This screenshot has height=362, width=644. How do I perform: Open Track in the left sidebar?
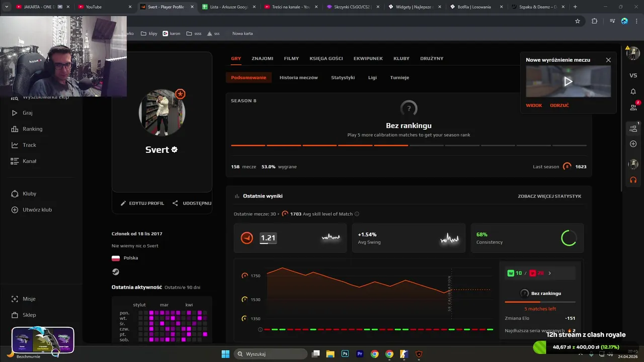pyautogui.click(x=24, y=145)
